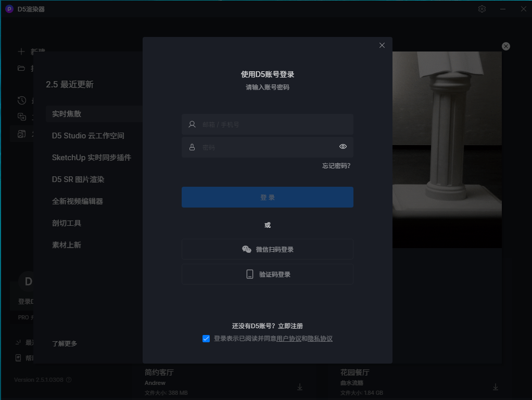Close the login dialog with X icon
Image resolution: width=532 pixels, height=400 pixels.
tap(382, 45)
